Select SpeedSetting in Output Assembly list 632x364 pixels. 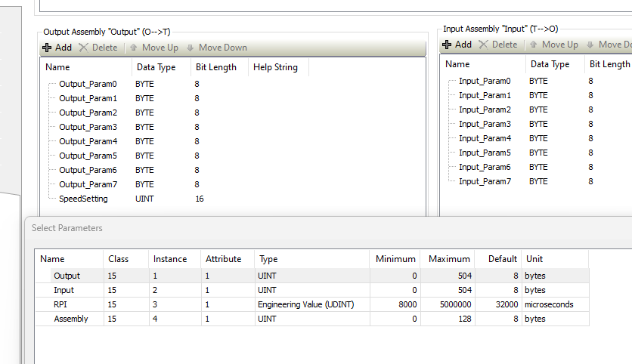tap(83, 199)
